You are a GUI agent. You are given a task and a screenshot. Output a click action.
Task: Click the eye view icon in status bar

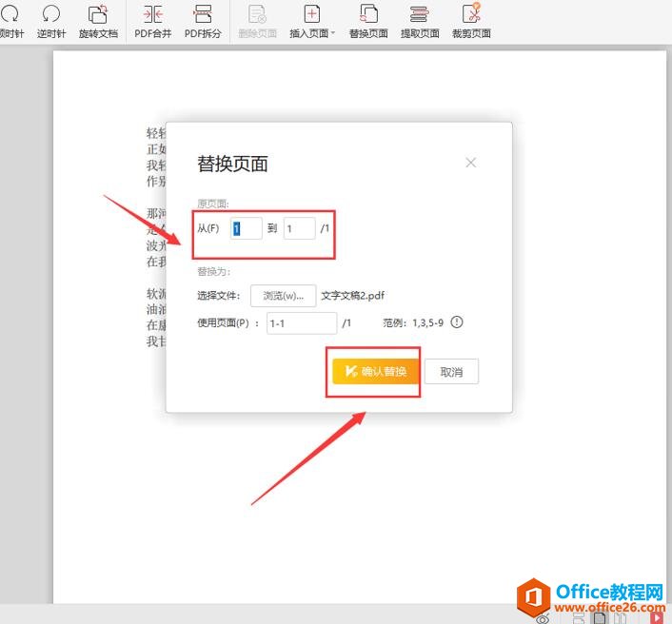click(x=543, y=619)
